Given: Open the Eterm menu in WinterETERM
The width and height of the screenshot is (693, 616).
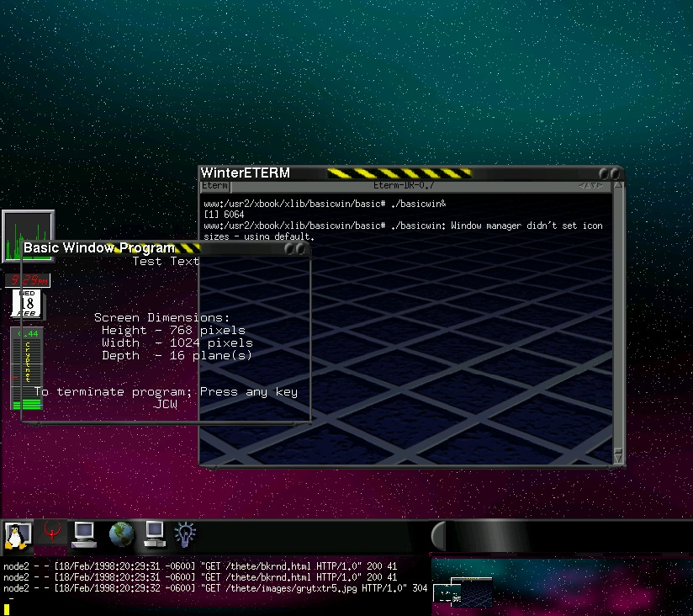Looking at the screenshot, I should pos(215,186).
